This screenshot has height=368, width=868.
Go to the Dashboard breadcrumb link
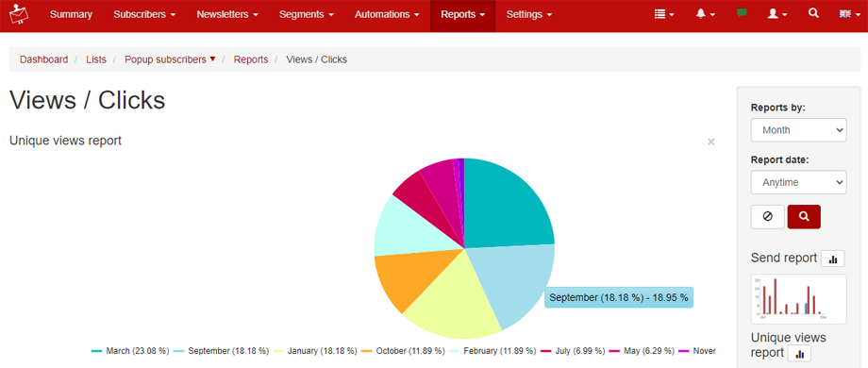(43, 59)
